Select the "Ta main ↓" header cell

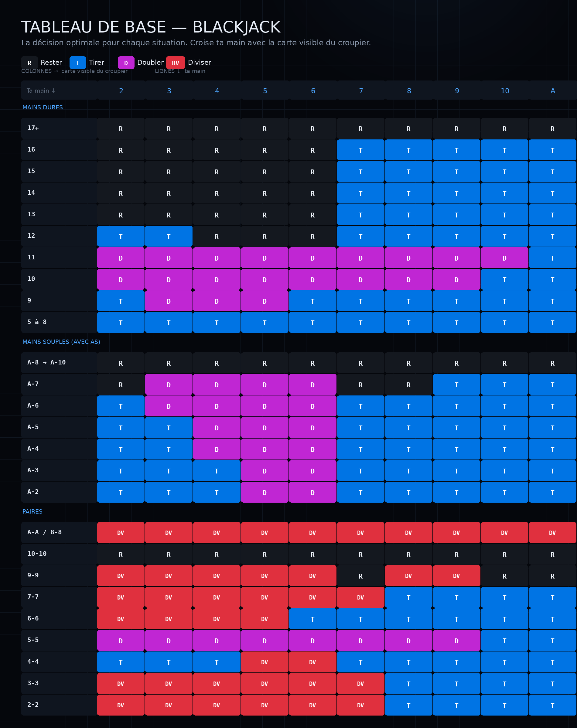pyautogui.click(x=59, y=91)
